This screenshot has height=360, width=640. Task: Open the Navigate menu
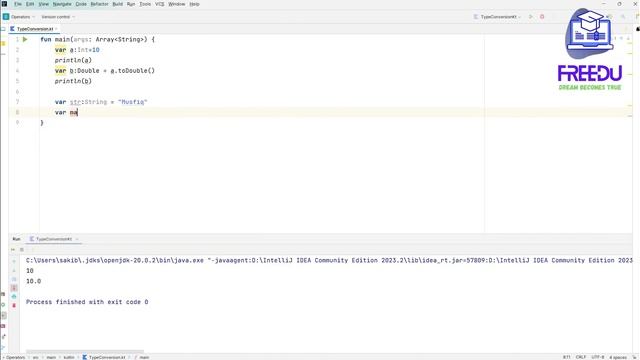click(x=62, y=4)
